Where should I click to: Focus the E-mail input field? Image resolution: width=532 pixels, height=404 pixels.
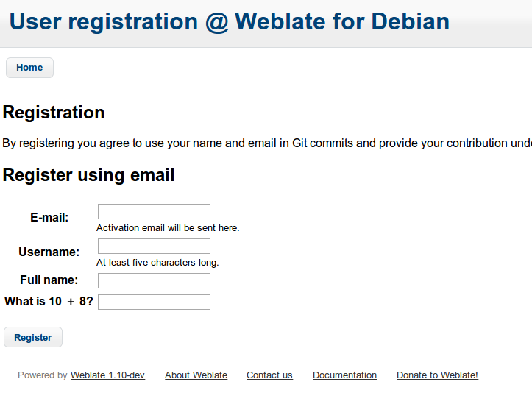point(154,212)
